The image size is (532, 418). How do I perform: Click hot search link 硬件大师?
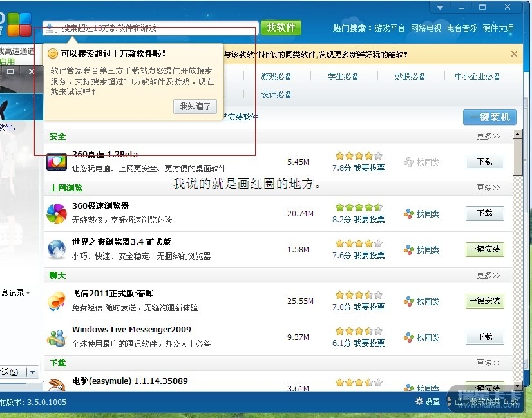(499, 28)
